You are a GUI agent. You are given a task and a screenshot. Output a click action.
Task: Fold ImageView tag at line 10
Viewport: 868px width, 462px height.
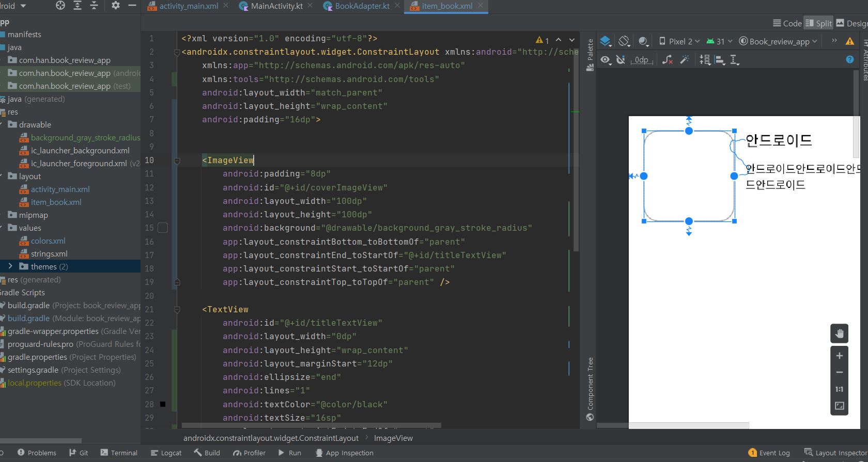tap(177, 161)
